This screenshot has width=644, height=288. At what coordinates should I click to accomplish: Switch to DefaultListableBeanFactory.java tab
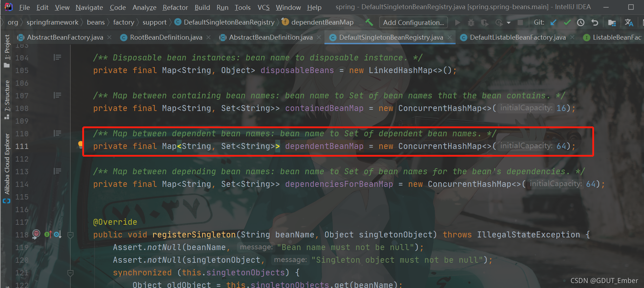pos(518,37)
